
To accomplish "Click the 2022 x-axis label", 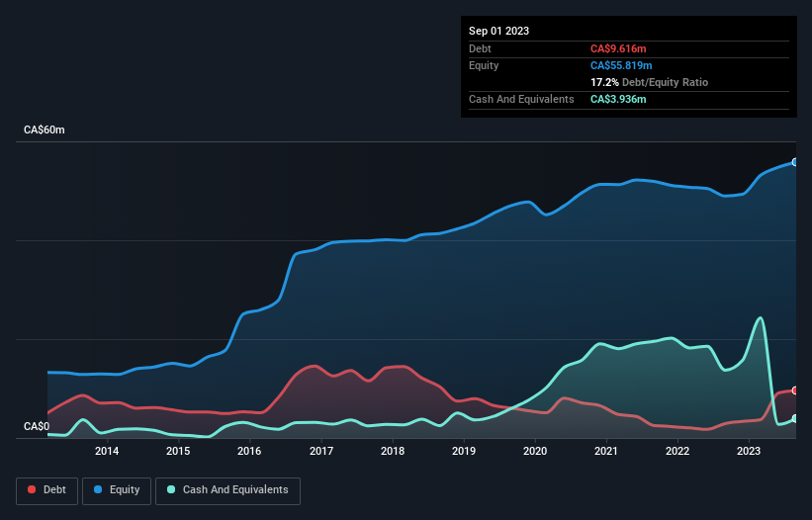I will 677,451.
